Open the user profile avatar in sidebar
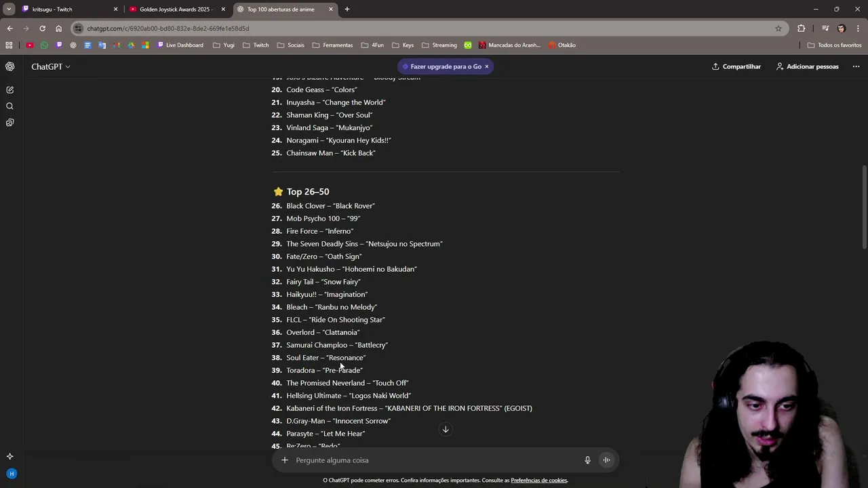The height and width of the screenshot is (488, 868). tap(11, 474)
